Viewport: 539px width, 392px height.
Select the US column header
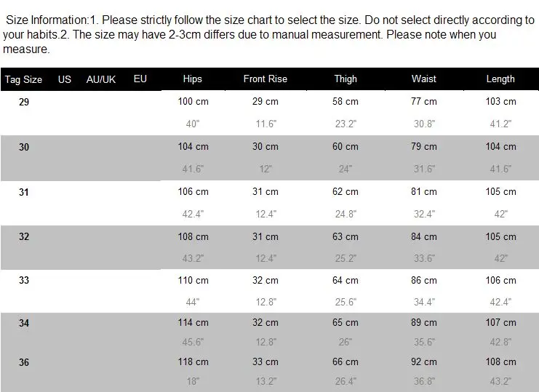coord(65,79)
